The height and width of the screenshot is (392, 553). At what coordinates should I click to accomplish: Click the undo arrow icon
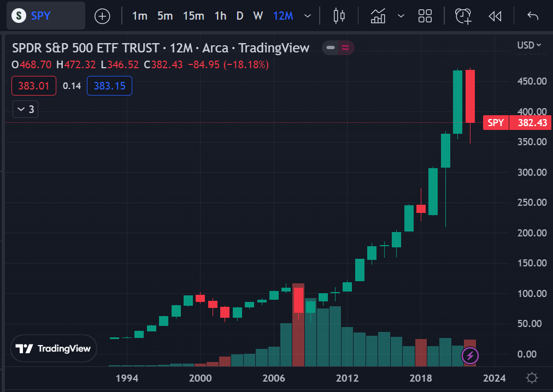click(x=533, y=16)
